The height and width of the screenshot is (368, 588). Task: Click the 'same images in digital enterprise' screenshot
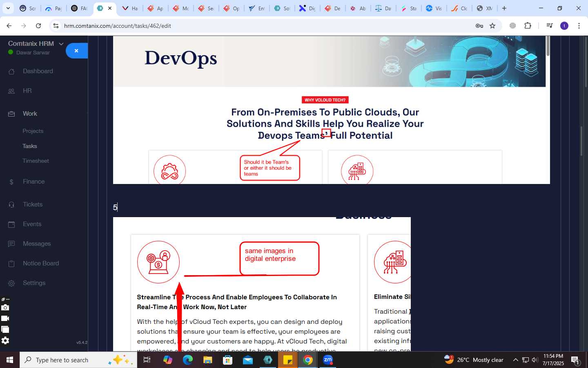pos(262,284)
